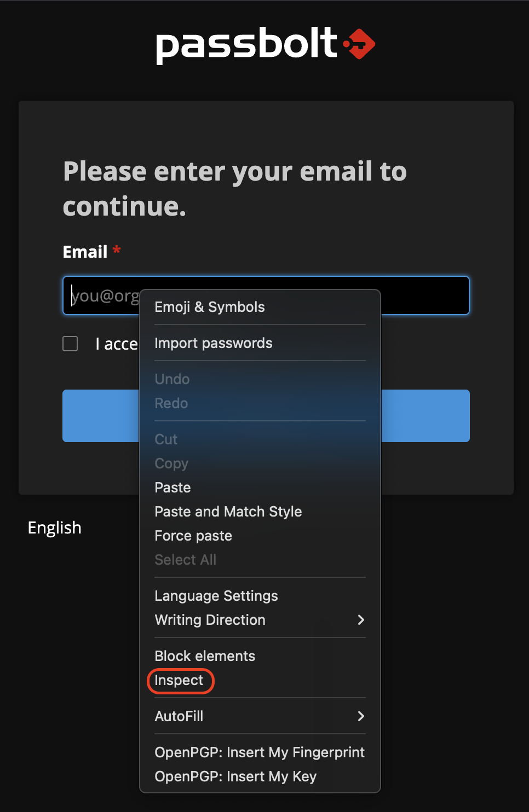Choose Paste and Match Style
The image size is (529, 812).
tap(228, 512)
